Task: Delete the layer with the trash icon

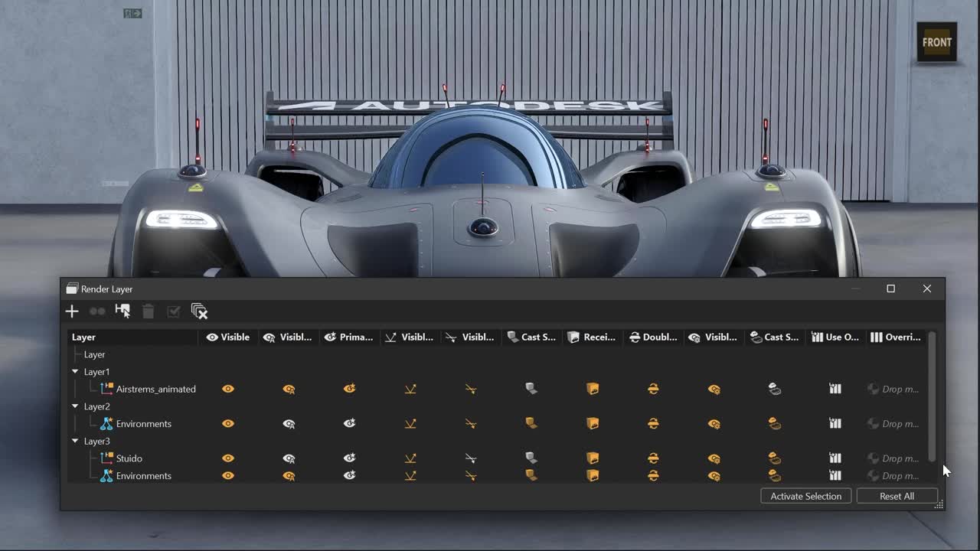Action: pyautogui.click(x=149, y=311)
